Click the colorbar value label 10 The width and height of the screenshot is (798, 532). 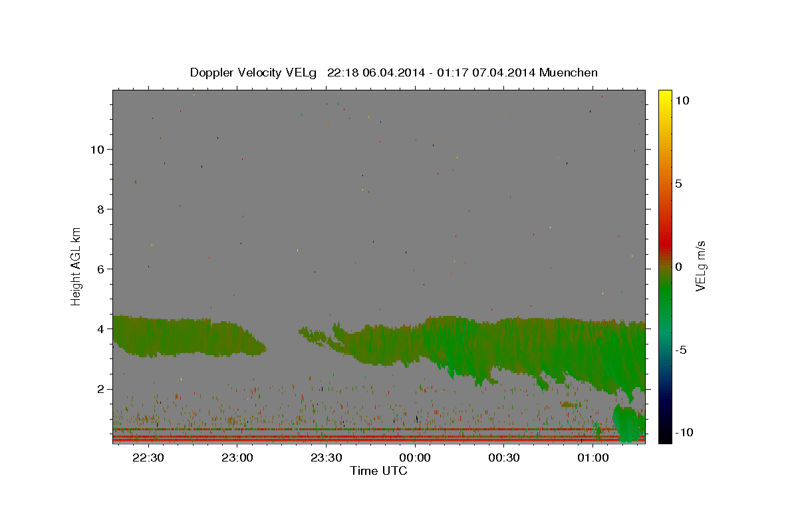[682, 100]
